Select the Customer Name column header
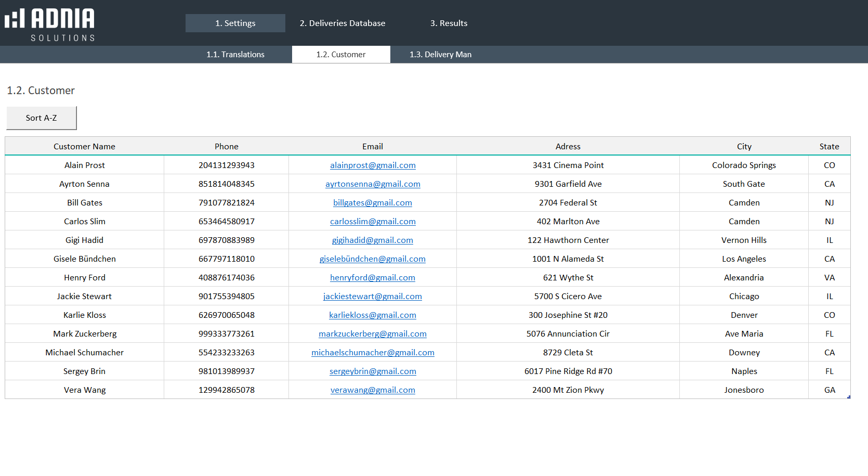Image resolution: width=868 pixels, height=476 pixels. click(84, 147)
